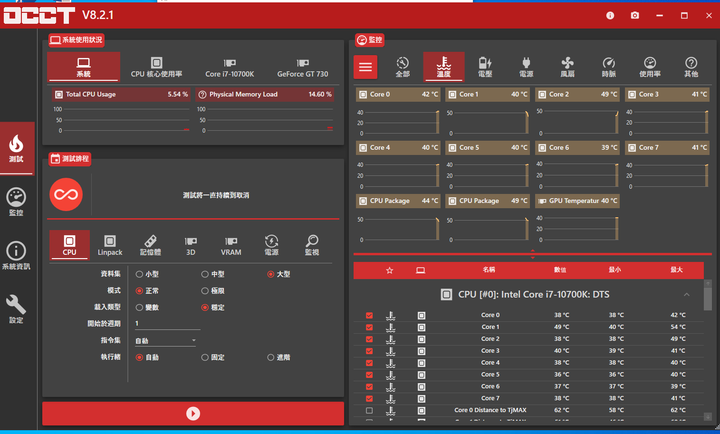
Task: Uncheck Core 0 checkbox in sensor table
Action: pyautogui.click(x=369, y=316)
